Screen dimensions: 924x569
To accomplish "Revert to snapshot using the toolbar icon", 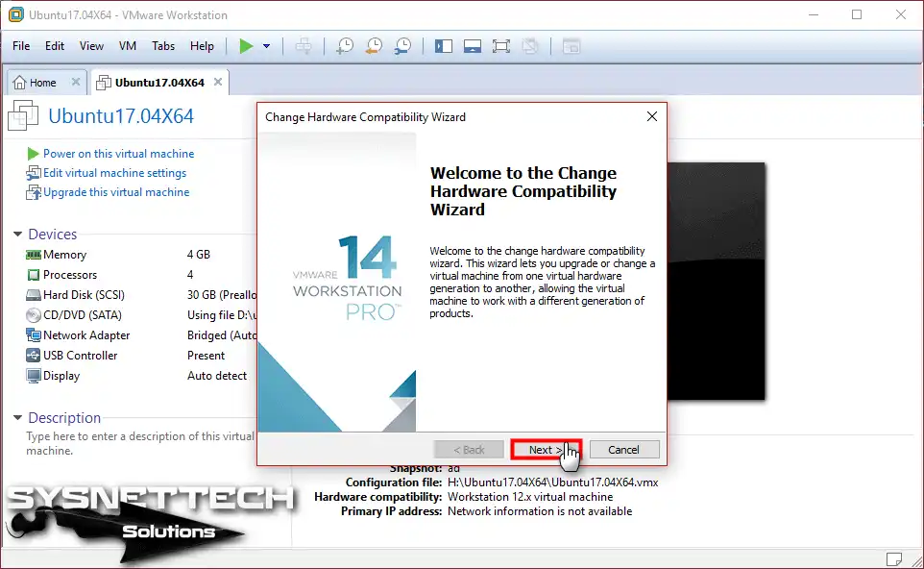I will click(374, 46).
